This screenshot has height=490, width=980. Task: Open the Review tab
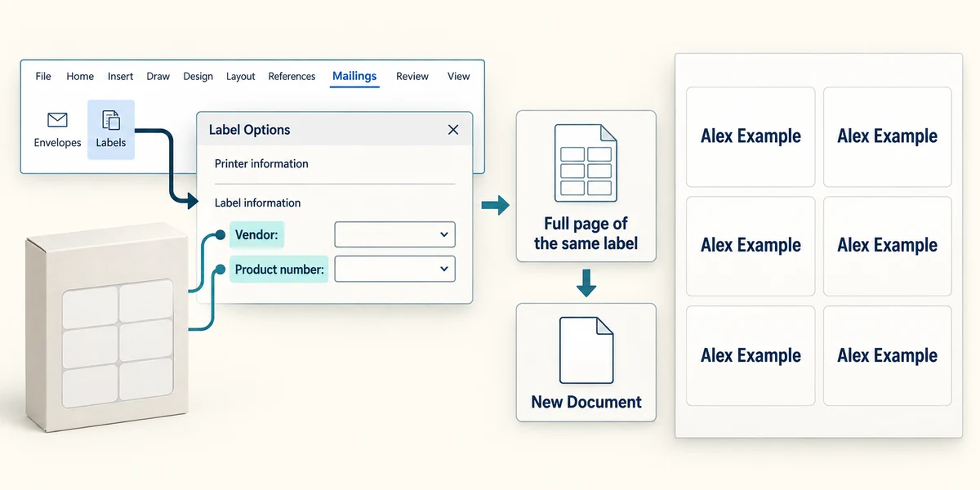(412, 76)
